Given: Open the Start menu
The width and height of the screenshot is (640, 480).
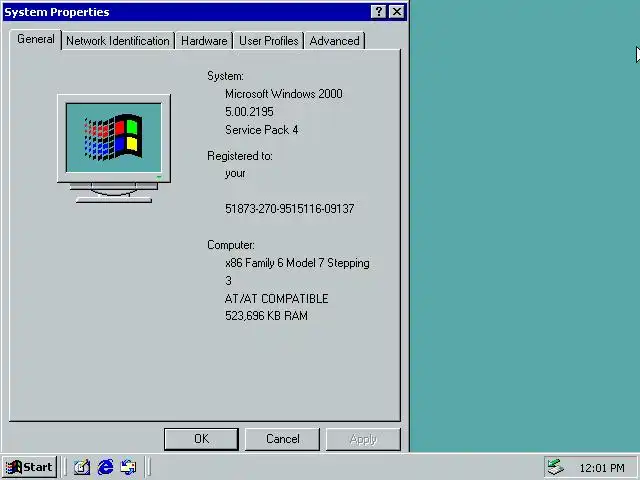Looking at the screenshot, I should pos(29,467).
